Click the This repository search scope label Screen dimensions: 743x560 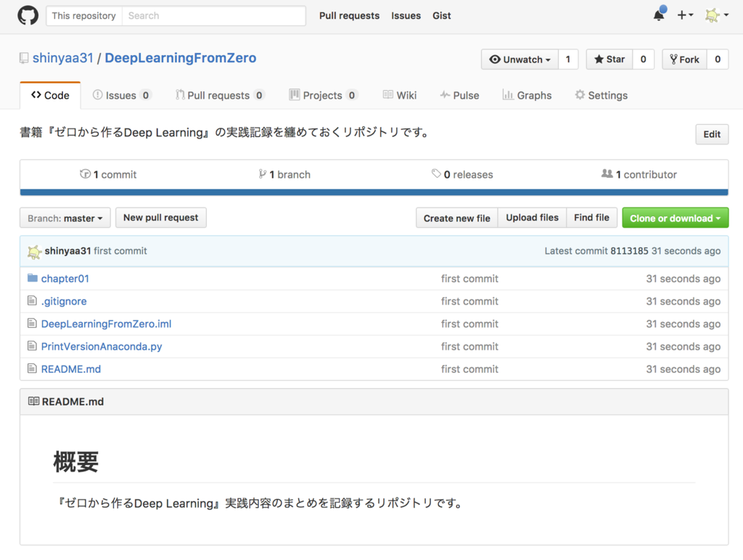[x=84, y=16]
